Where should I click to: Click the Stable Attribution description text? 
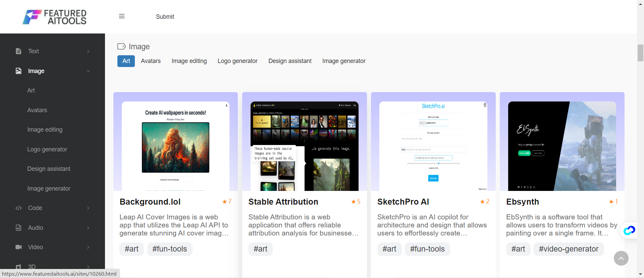click(304, 225)
